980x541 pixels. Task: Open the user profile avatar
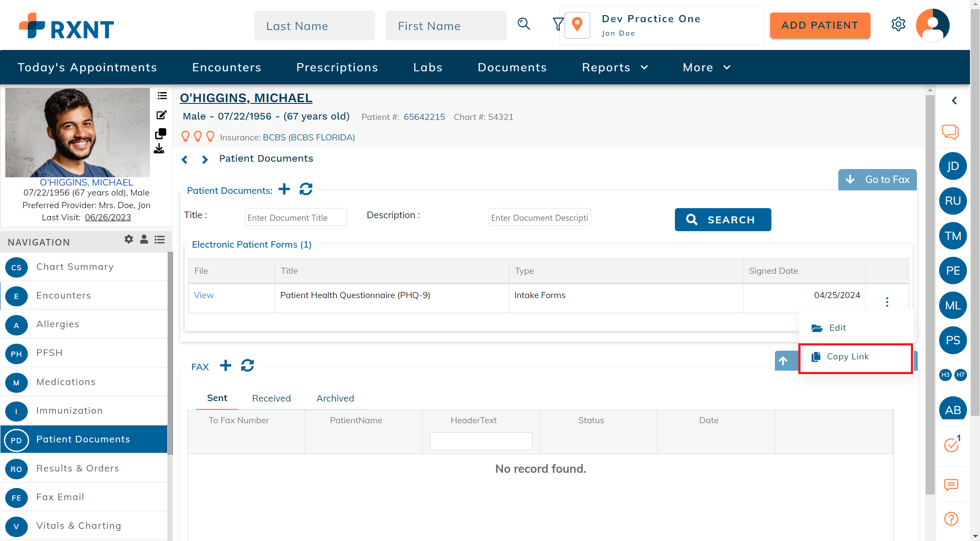[933, 25]
